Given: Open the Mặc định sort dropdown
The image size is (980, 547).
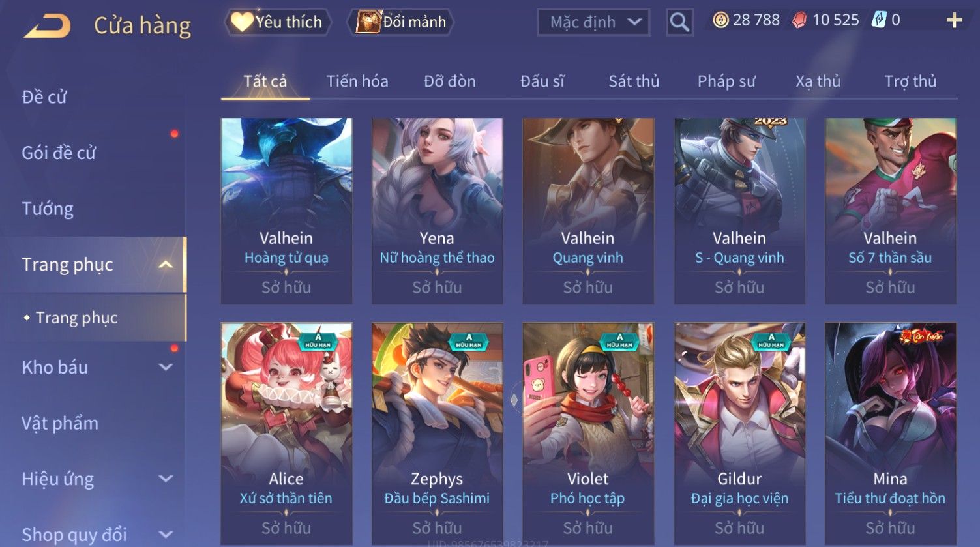Looking at the screenshot, I should click(x=593, y=22).
